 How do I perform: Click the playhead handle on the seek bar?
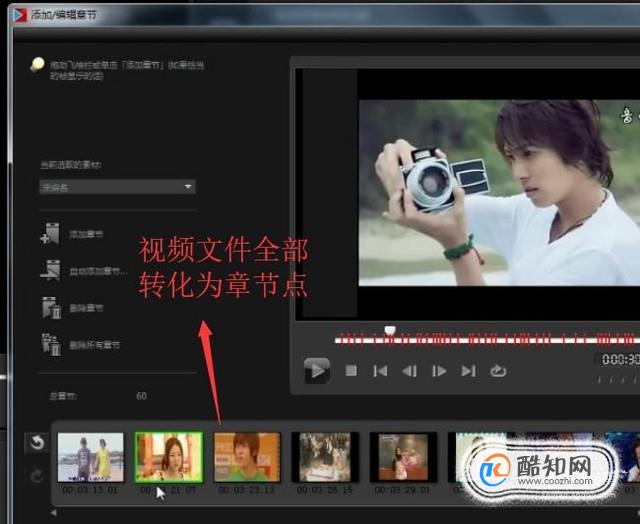[x=390, y=330]
